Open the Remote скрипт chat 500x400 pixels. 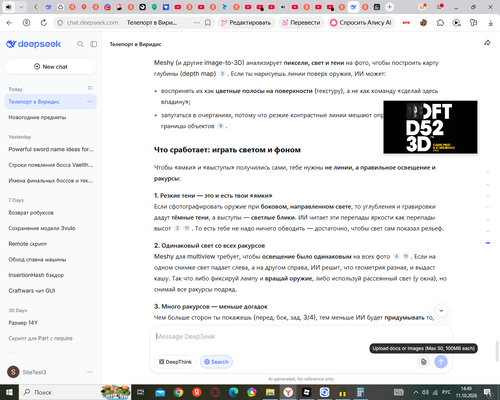[51, 244]
